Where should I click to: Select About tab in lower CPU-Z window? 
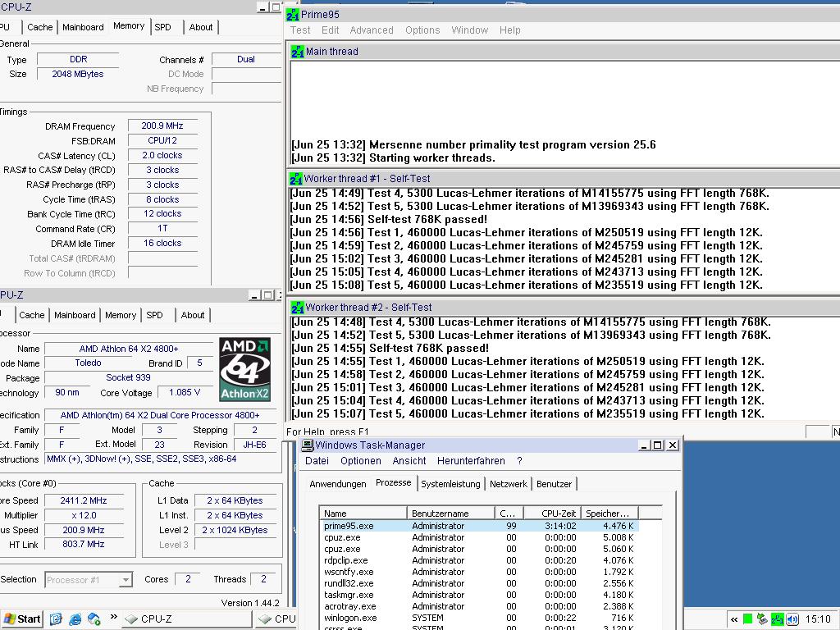[x=192, y=315]
